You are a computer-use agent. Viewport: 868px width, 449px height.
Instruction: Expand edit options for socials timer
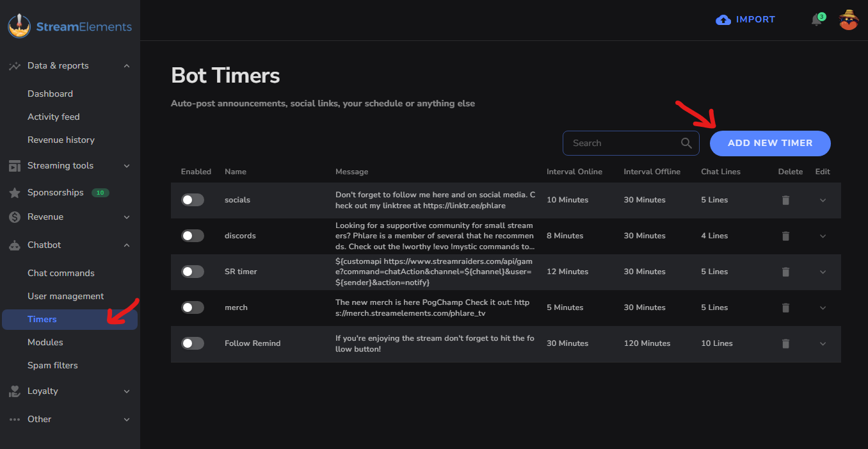[x=823, y=200]
